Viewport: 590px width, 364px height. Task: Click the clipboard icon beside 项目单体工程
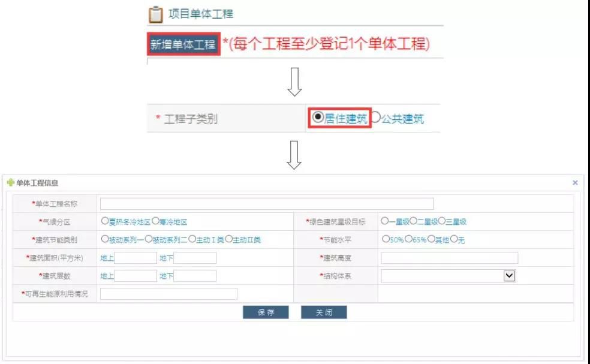pyautogui.click(x=156, y=14)
